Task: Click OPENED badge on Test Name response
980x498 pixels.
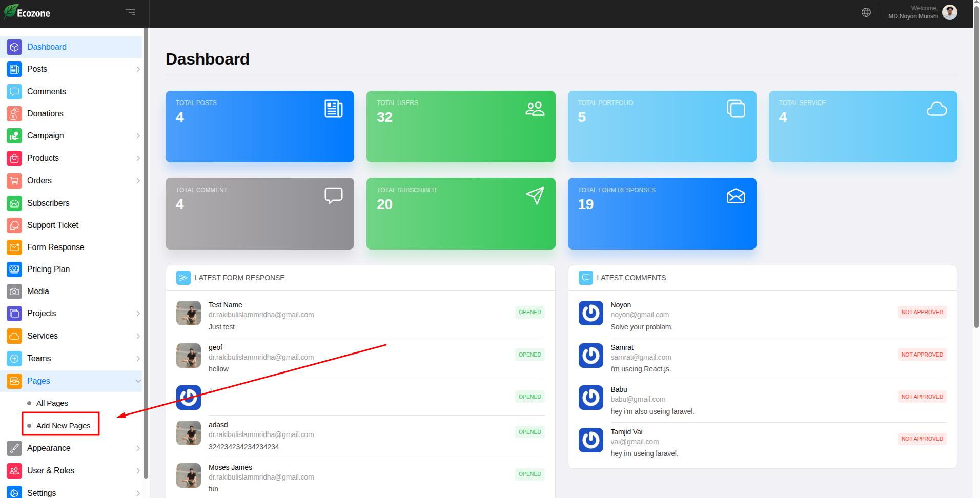Action: pos(529,313)
